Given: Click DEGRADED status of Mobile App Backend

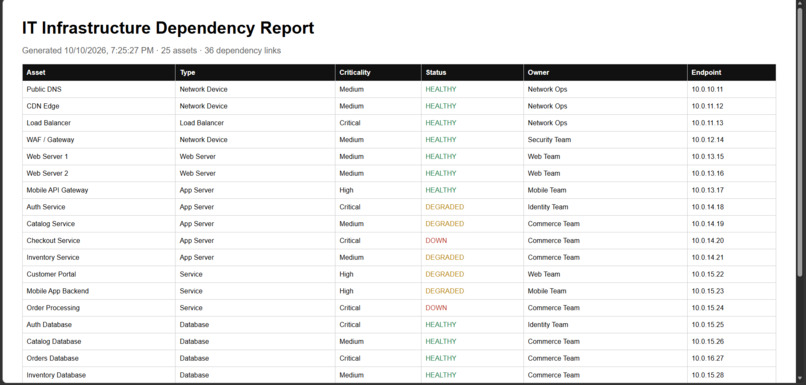Looking at the screenshot, I should pyautogui.click(x=445, y=291).
